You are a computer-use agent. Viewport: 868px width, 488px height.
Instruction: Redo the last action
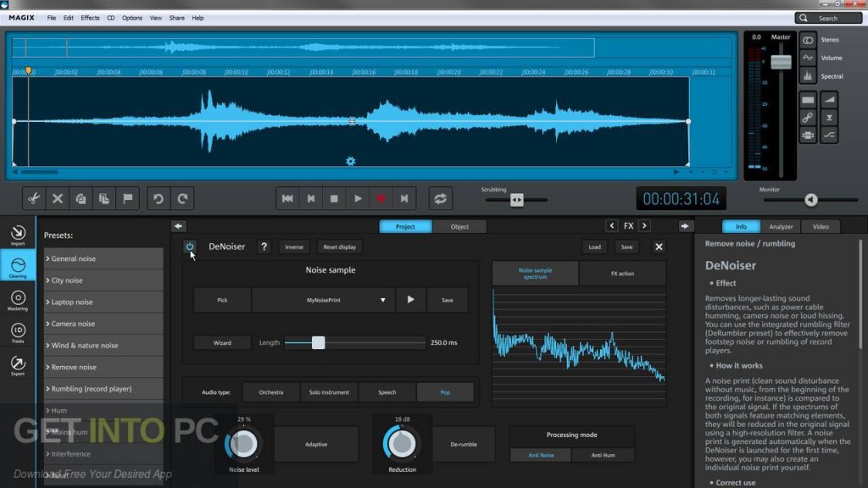click(x=183, y=198)
